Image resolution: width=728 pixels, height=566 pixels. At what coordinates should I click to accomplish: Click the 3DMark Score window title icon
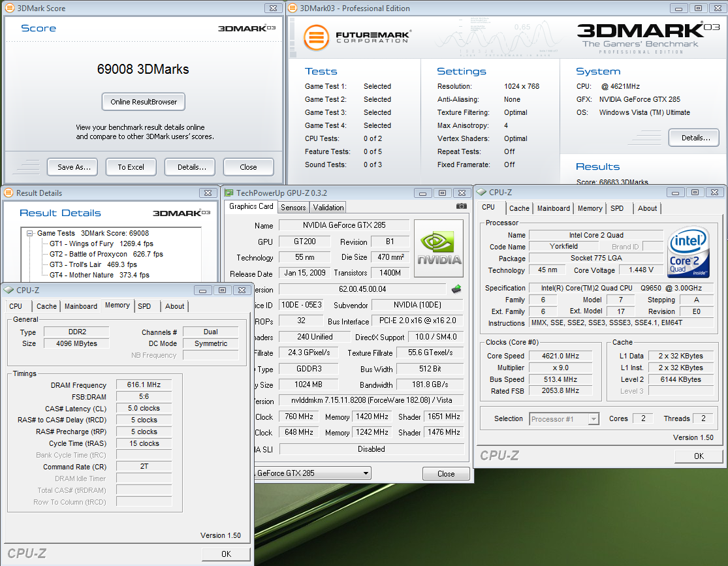(x=9, y=8)
